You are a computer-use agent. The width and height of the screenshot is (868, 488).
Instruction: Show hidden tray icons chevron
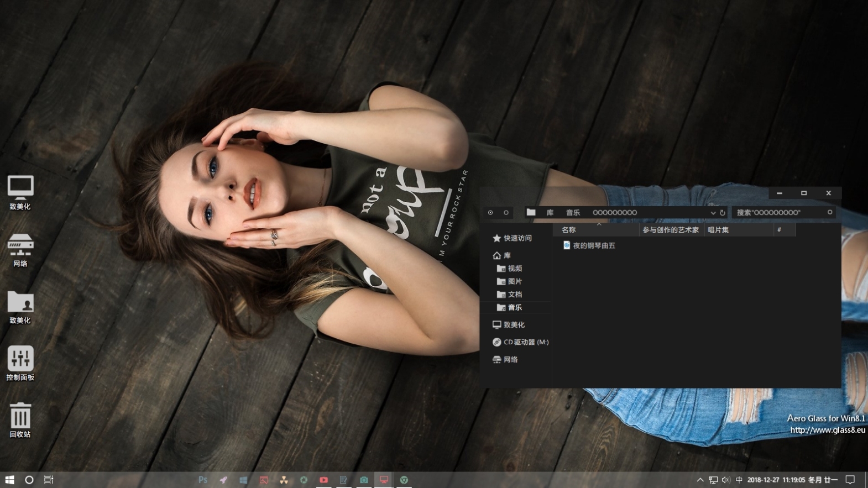700,480
